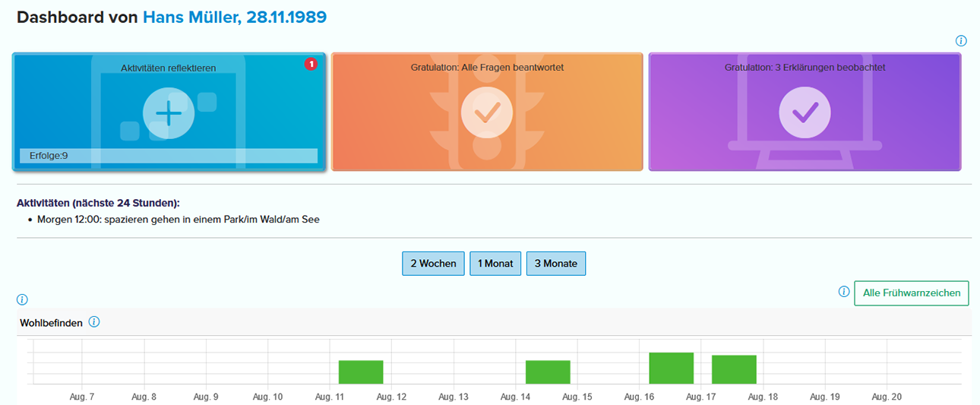Select the 2 Wochen time range
This screenshot has width=980, height=405.
[433, 264]
